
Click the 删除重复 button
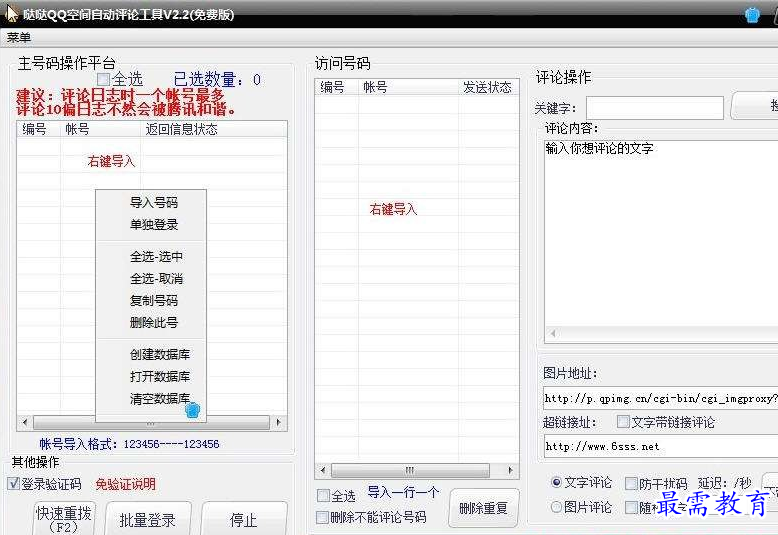483,508
